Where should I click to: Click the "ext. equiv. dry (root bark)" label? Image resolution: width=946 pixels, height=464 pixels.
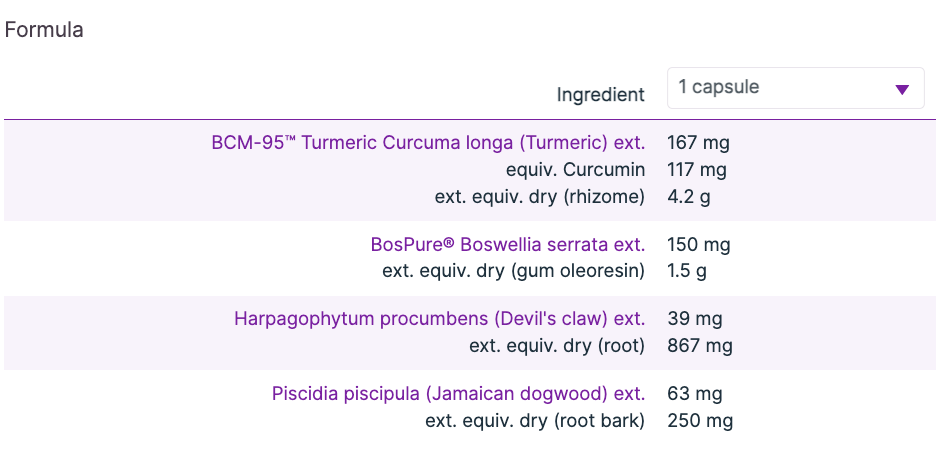coord(535,421)
